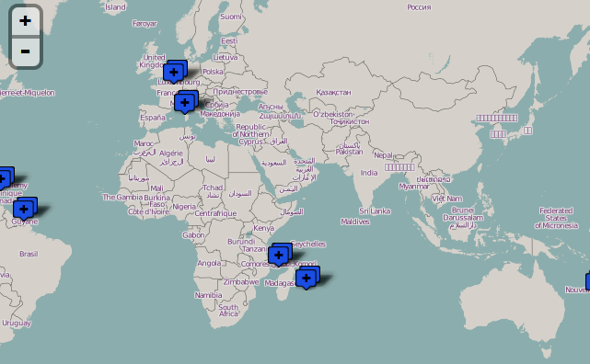Select the España label on the map
This screenshot has height=364, width=590.
point(153,118)
